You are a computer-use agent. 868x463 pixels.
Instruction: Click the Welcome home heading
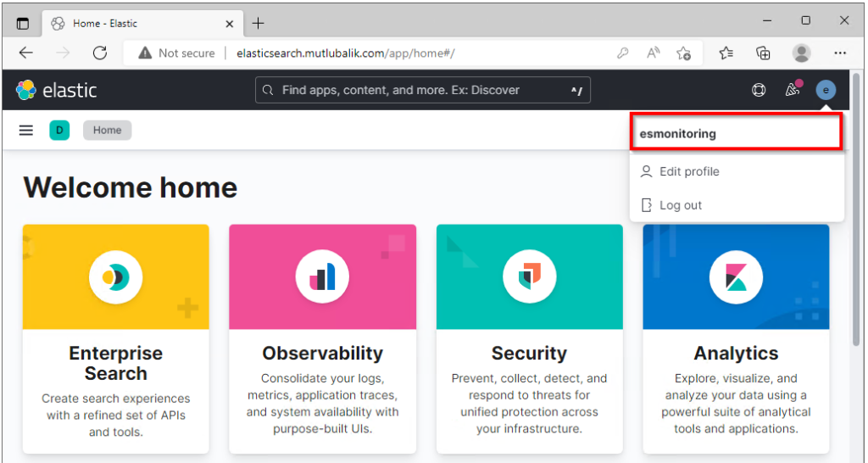[x=130, y=187]
